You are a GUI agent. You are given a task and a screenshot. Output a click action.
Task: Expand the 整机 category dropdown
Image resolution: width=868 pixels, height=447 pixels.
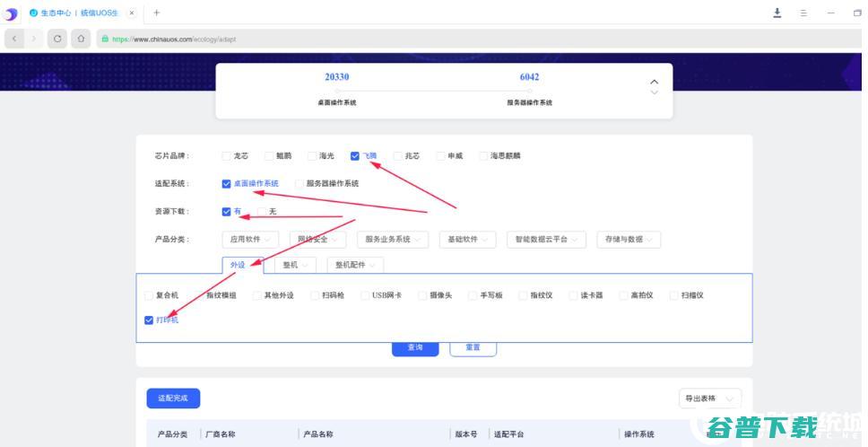295,265
